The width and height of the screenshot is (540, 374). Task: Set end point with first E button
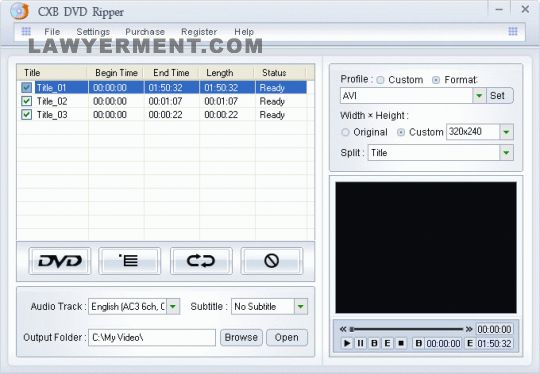pyautogui.click(x=387, y=343)
